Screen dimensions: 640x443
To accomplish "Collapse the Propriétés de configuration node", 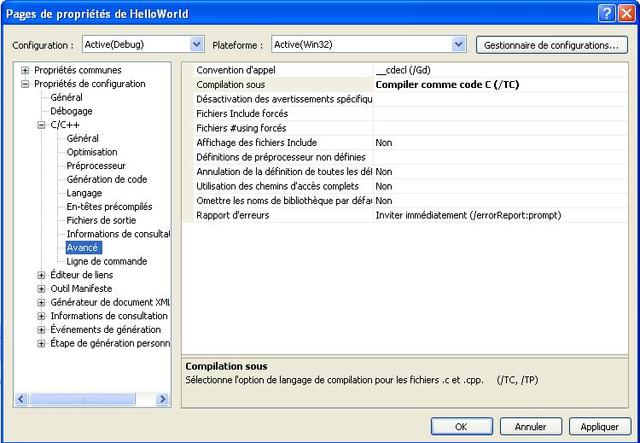I will point(25,84).
